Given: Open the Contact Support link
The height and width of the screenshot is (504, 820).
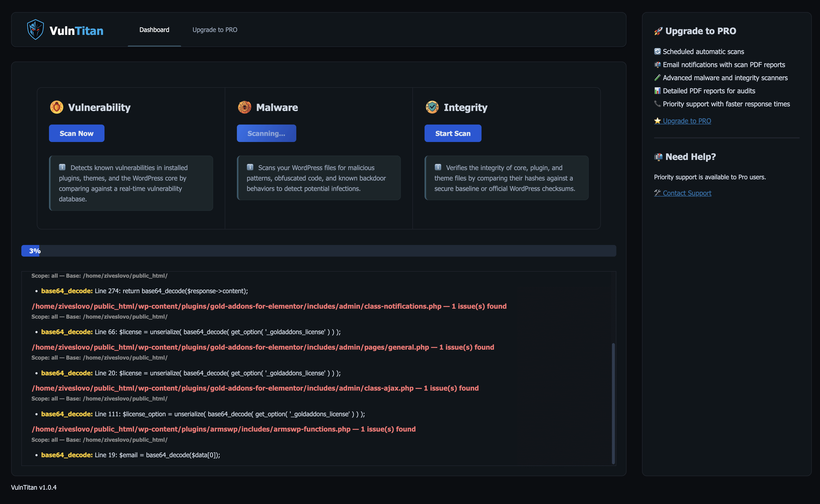Looking at the screenshot, I should 687,193.
